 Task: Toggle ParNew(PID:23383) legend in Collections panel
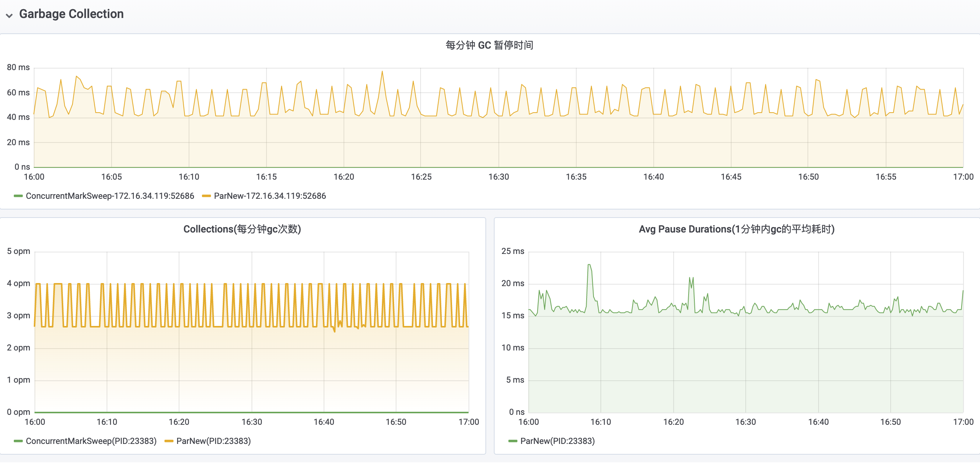click(x=213, y=441)
